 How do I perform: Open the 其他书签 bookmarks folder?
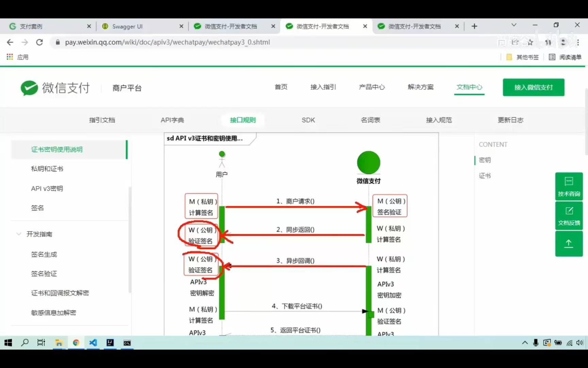(x=523, y=57)
